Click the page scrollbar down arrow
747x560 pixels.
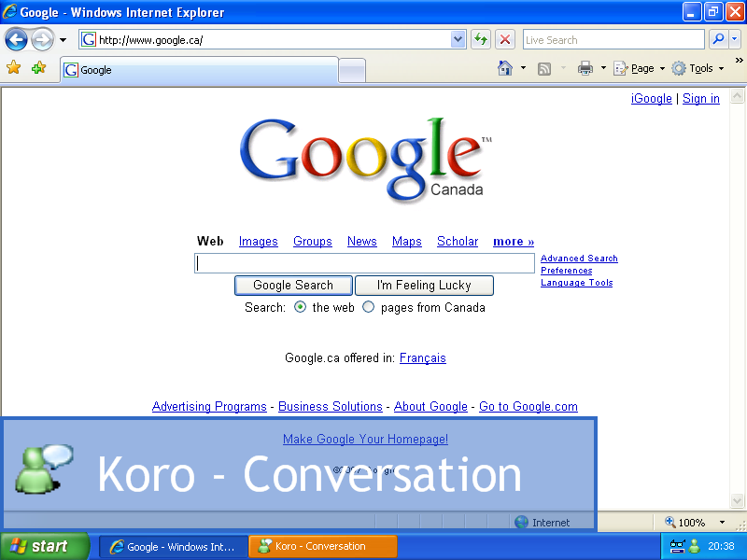point(737,501)
